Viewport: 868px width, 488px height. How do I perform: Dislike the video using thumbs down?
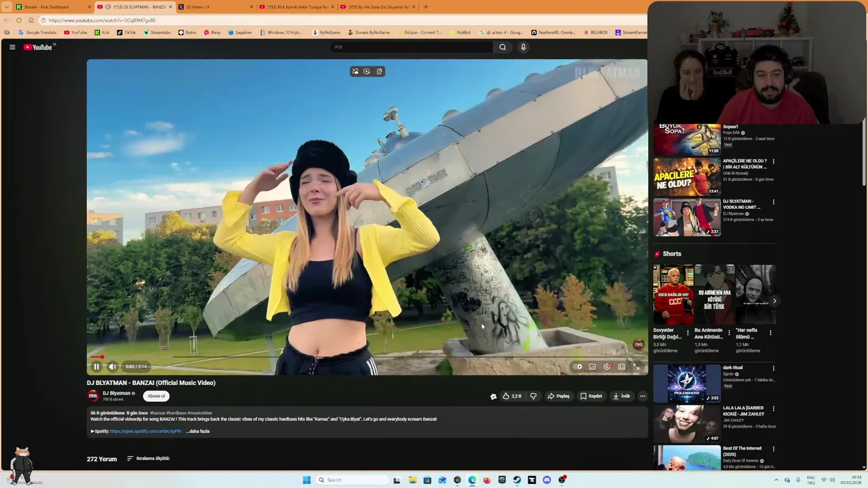[x=533, y=396]
